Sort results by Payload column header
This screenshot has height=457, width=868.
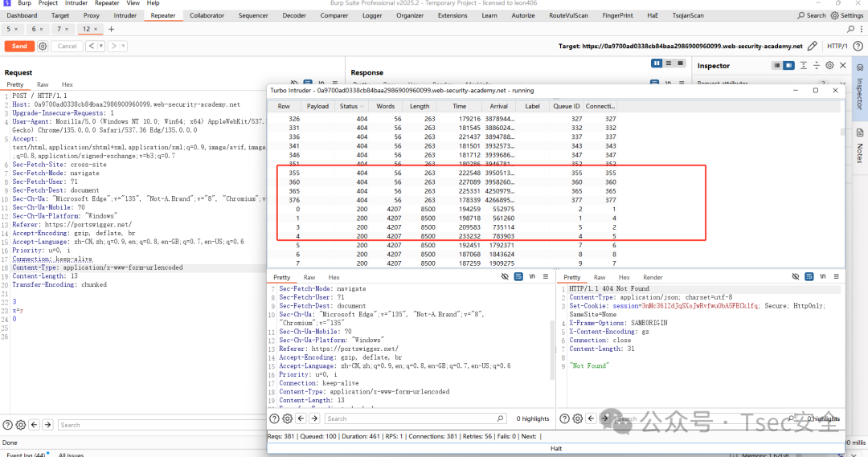coord(317,106)
